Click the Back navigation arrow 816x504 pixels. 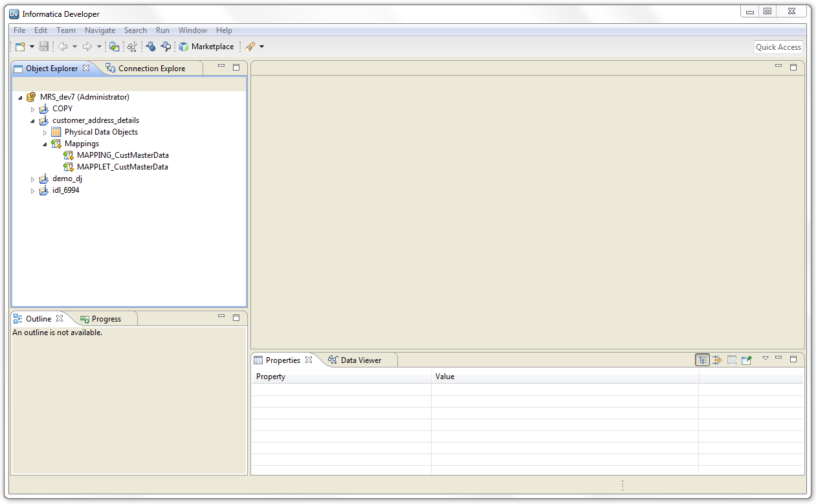63,47
